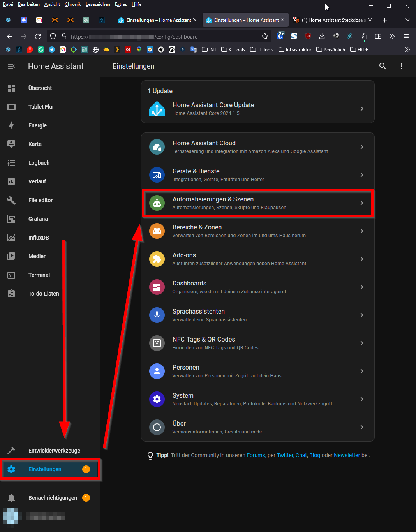Open the Verlauf chart icon
416x532 pixels.
coord(11,181)
